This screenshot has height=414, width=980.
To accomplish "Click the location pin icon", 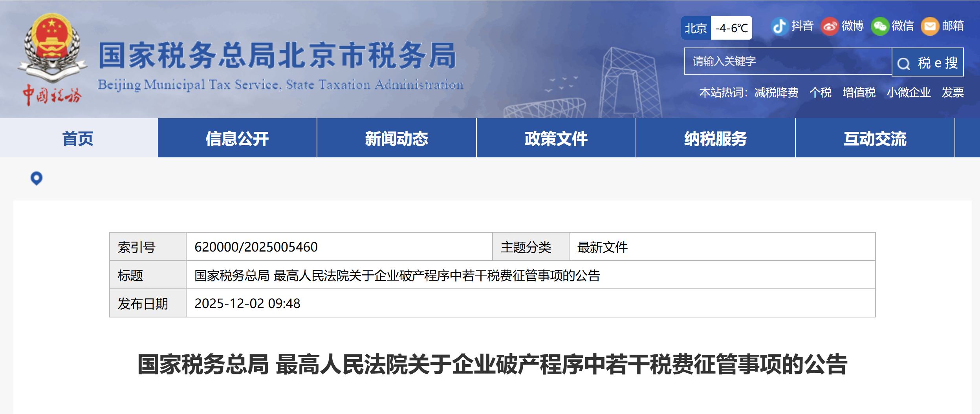I will pyautogui.click(x=36, y=178).
